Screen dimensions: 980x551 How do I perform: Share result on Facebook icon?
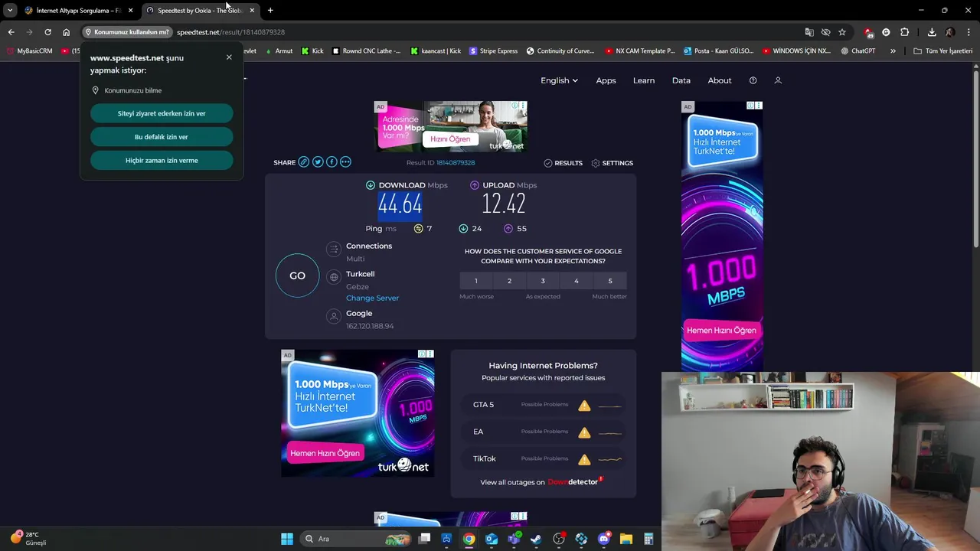click(332, 162)
